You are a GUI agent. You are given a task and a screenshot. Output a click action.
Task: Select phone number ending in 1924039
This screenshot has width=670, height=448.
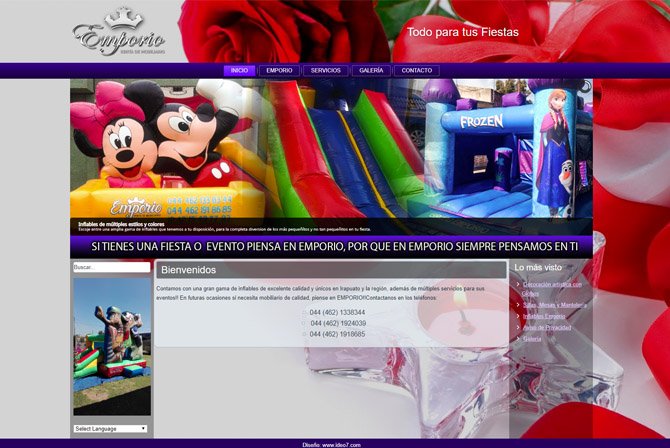click(x=337, y=323)
